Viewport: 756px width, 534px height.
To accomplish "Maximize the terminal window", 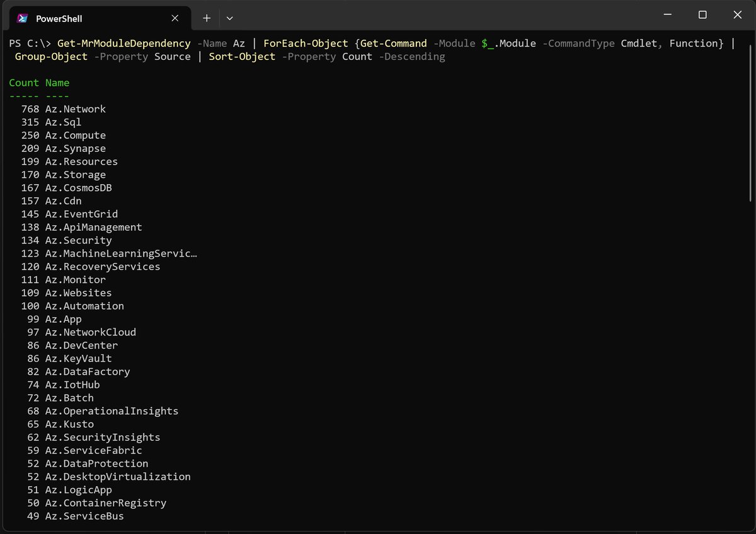I will (702, 15).
